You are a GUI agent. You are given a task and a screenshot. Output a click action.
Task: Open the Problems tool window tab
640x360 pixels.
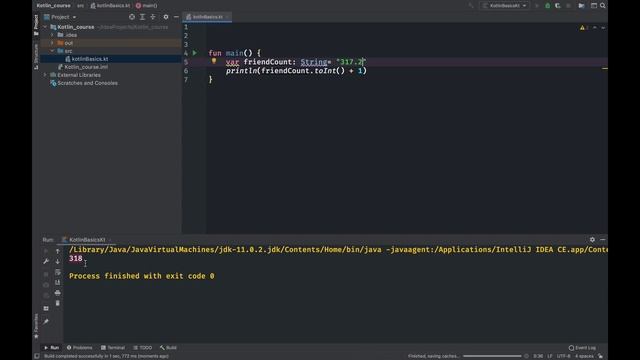(80, 348)
